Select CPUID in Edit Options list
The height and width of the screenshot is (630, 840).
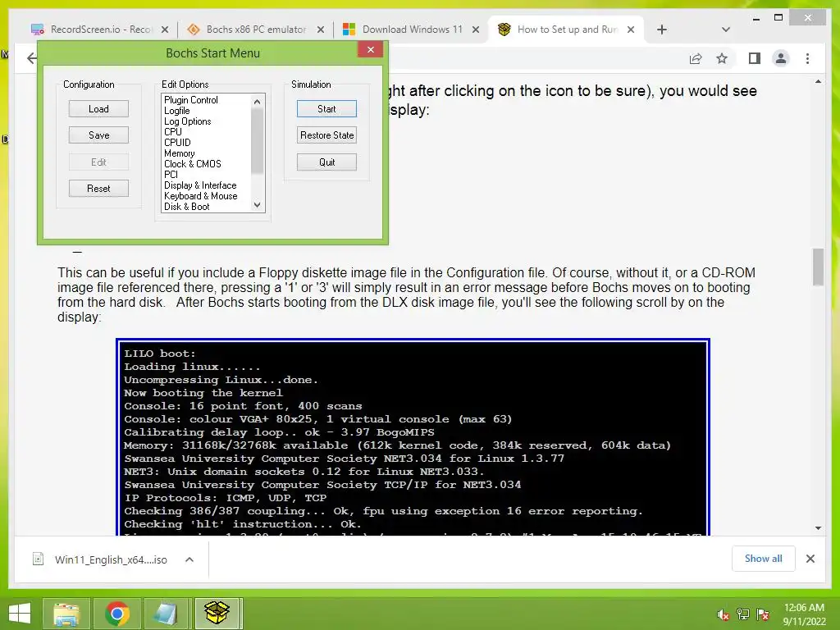pos(177,143)
